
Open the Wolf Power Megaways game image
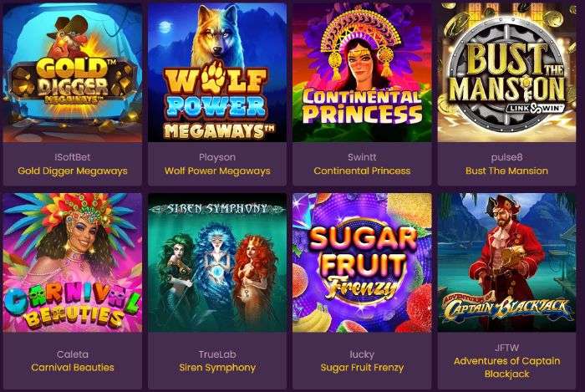217,73
